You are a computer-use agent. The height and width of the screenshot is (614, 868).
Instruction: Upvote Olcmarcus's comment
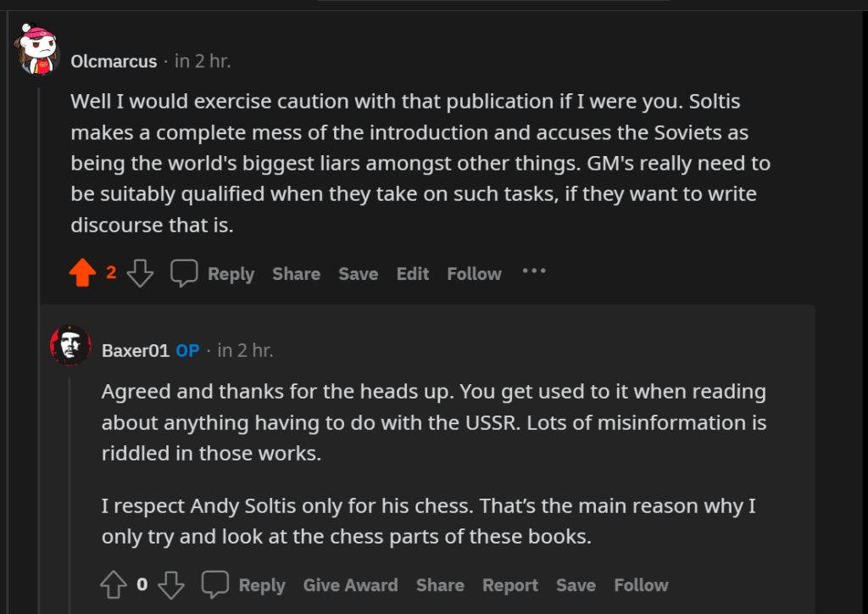tap(82, 273)
